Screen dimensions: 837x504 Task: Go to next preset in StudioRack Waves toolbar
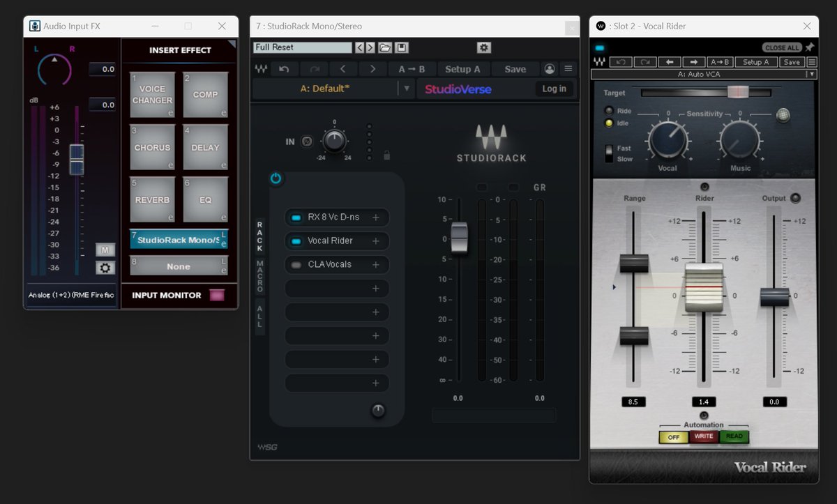point(373,69)
